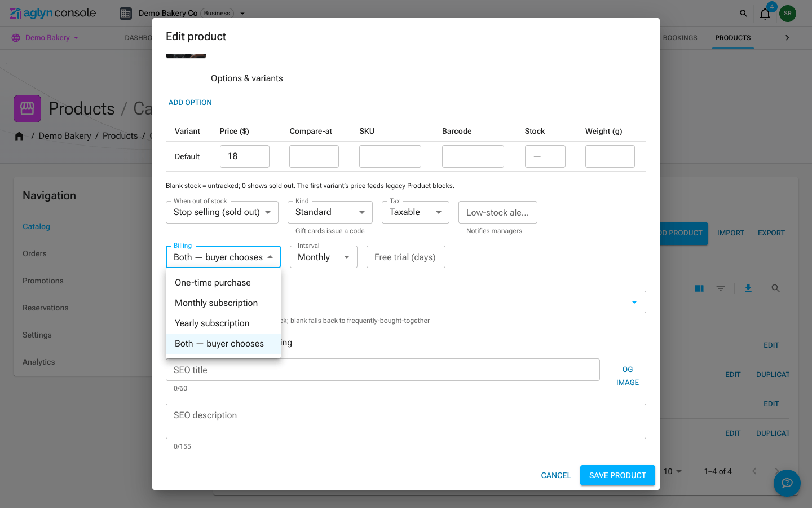Switch to BOOKINGS tab

[680, 38]
